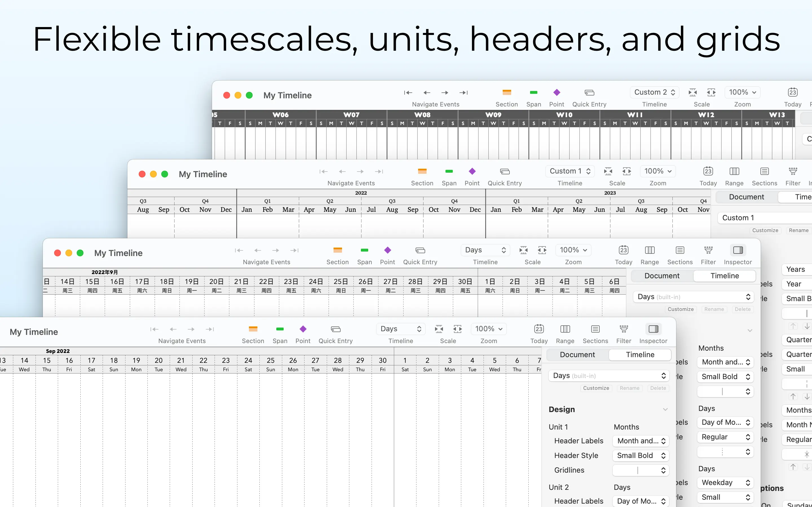Click the Sections icon in the bottom window toolbar

pos(595,329)
